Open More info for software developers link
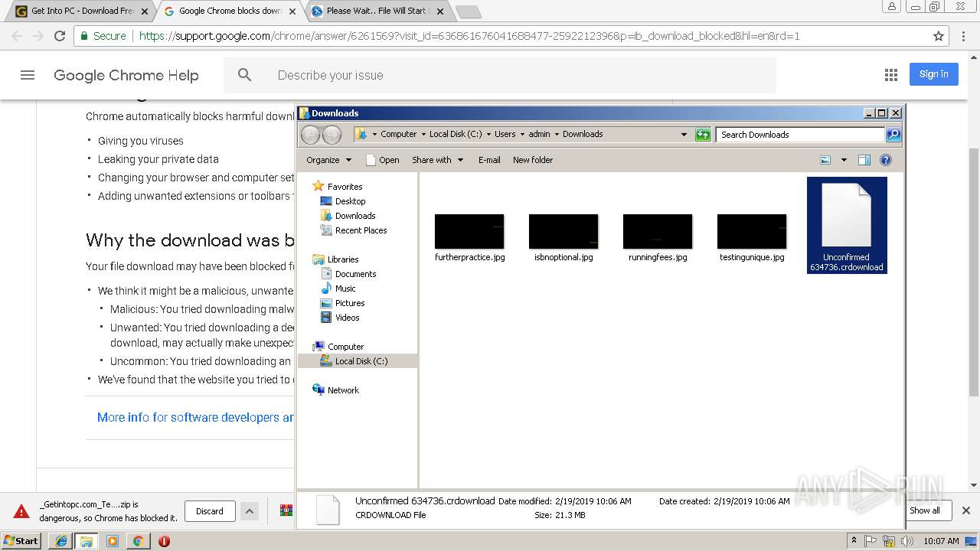 pos(195,417)
